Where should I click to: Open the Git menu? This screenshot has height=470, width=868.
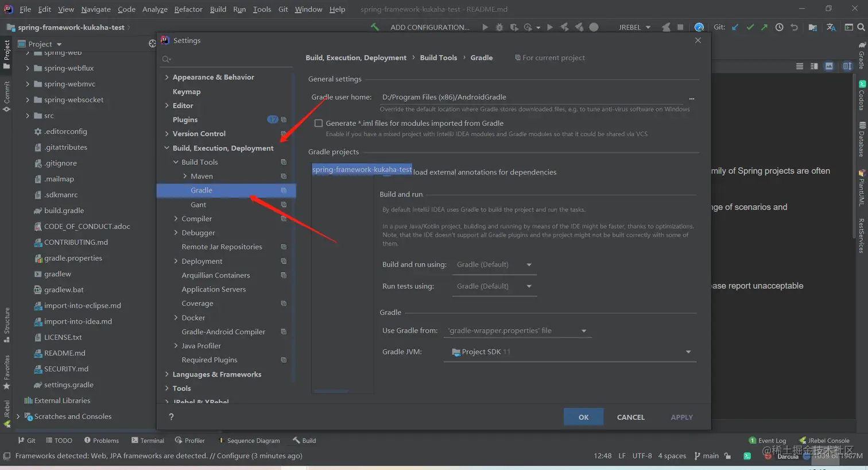click(x=283, y=9)
